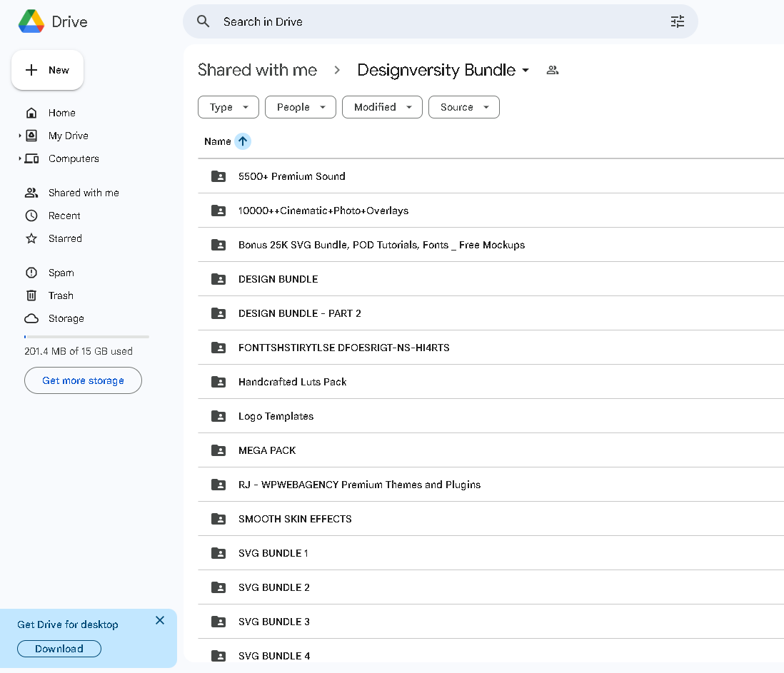This screenshot has width=784, height=673.
Task: Open the Starred section via its star icon
Action: click(x=31, y=238)
